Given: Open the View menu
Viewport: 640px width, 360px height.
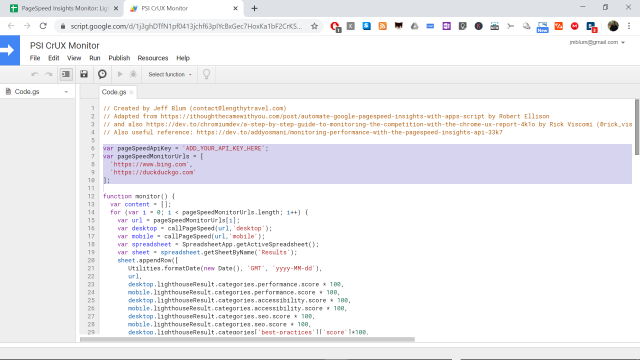Looking at the screenshot, I should coord(74,58).
